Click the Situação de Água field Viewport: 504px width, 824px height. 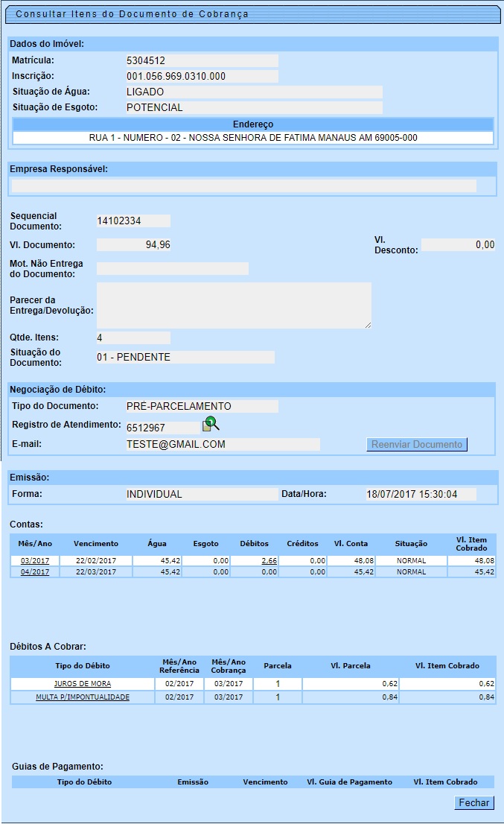253,92
